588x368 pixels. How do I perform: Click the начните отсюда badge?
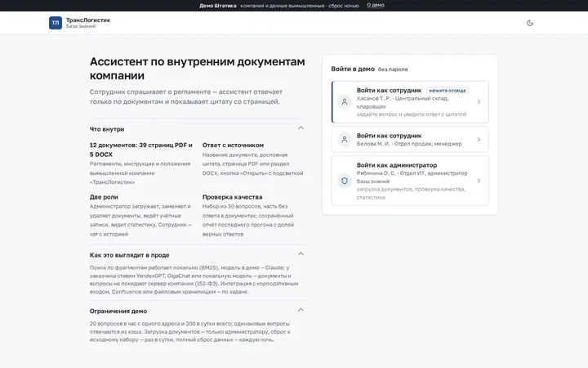447,91
